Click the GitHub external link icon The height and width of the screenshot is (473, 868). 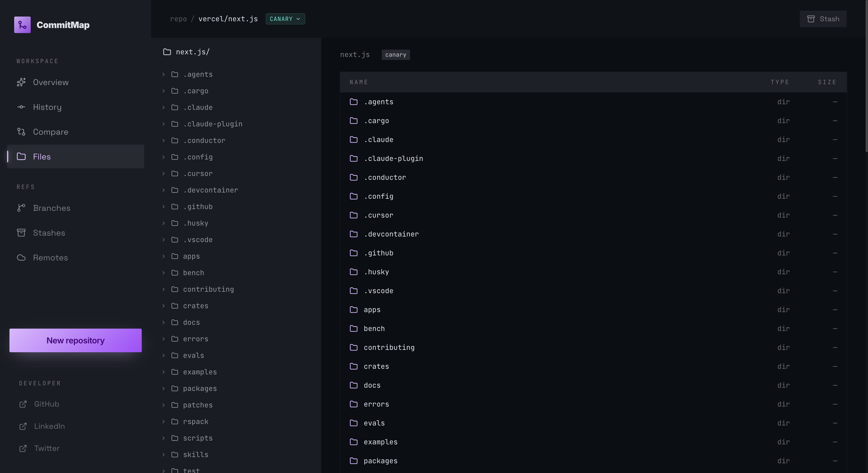pyautogui.click(x=23, y=404)
